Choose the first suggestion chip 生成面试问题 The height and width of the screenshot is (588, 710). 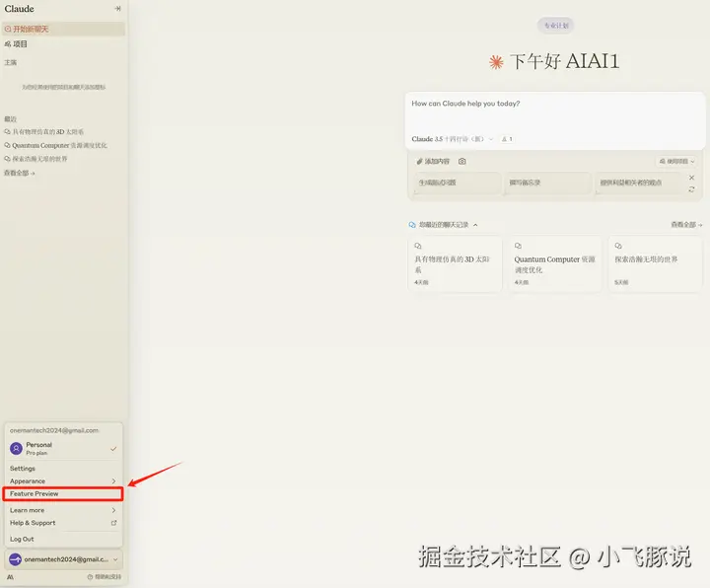tap(458, 184)
